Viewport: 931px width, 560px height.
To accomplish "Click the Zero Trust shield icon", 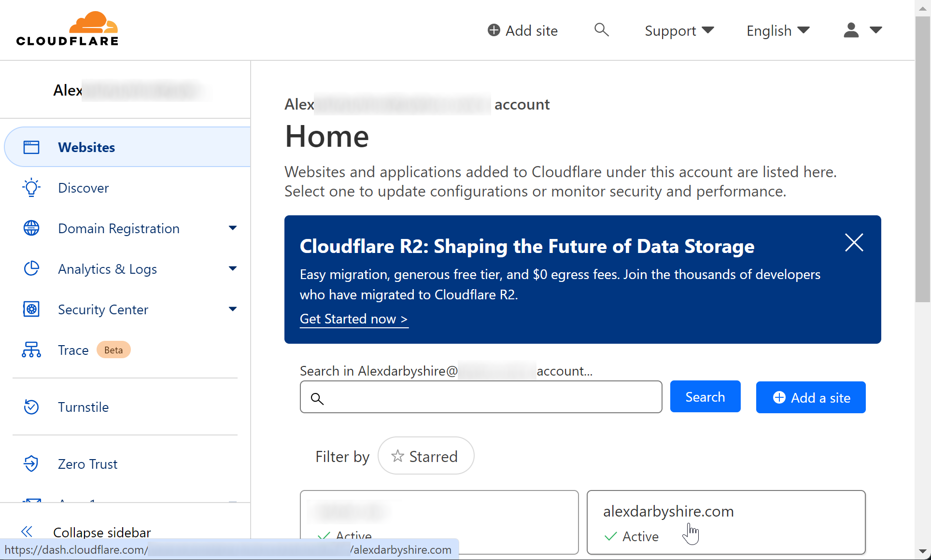I will pyautogui.click(x=31, y=463).
